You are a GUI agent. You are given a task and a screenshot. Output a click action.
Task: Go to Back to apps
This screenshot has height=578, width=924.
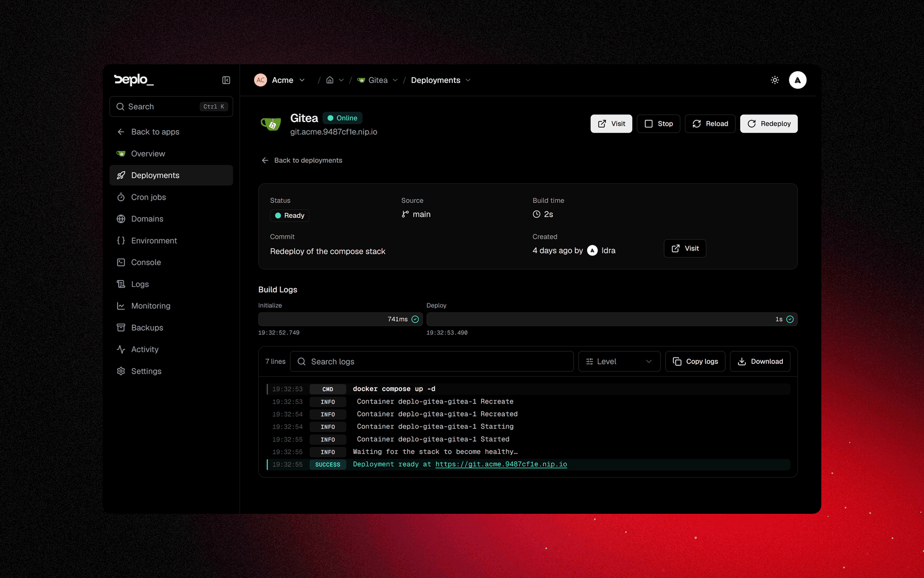point(171,132)
